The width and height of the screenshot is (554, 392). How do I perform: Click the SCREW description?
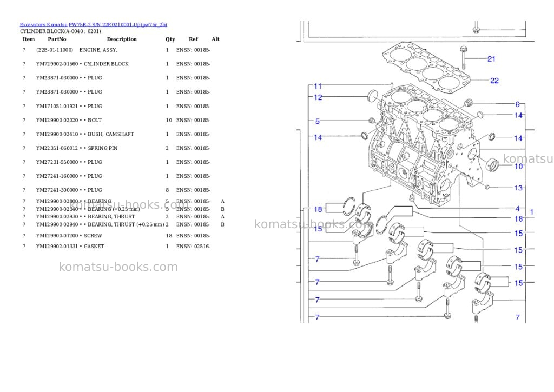(x=93, y=236)
